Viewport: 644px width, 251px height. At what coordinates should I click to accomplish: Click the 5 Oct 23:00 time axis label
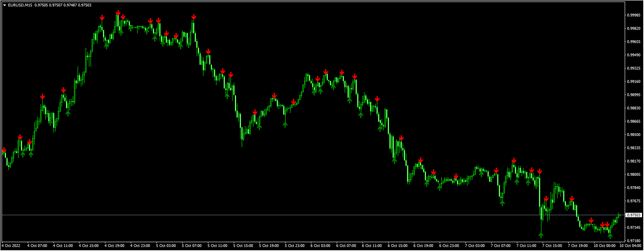click(294, 246)
